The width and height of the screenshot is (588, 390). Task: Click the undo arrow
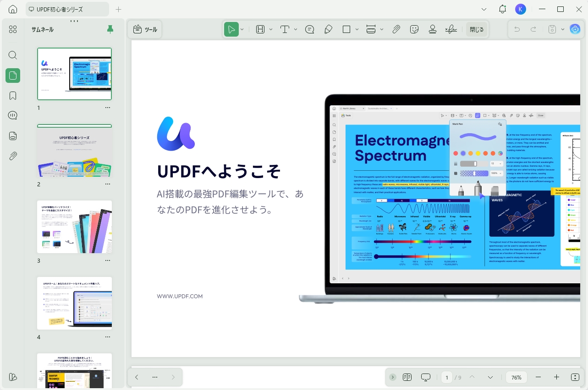517,29
